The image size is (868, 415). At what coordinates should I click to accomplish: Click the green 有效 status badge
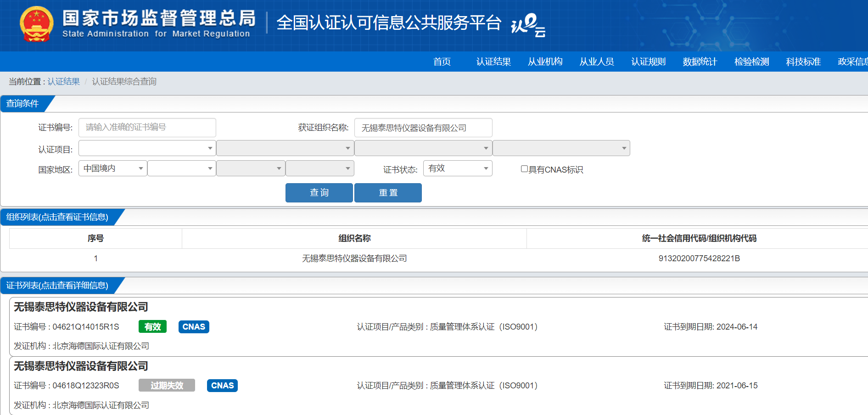(152, 327)
